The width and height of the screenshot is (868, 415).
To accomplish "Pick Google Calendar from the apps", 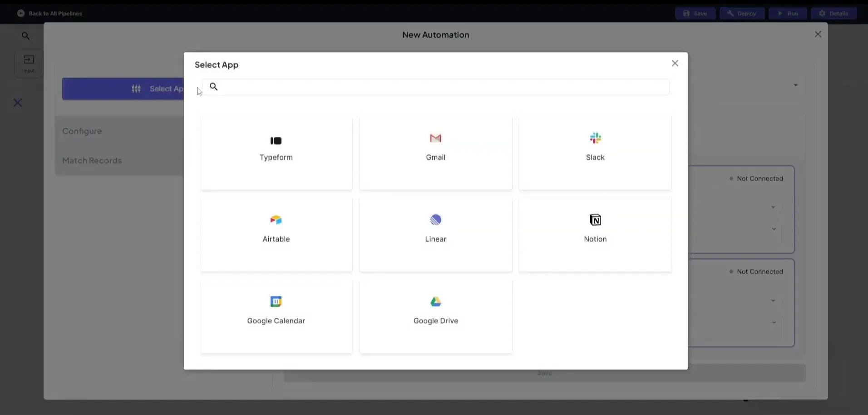I will (276, 316).
